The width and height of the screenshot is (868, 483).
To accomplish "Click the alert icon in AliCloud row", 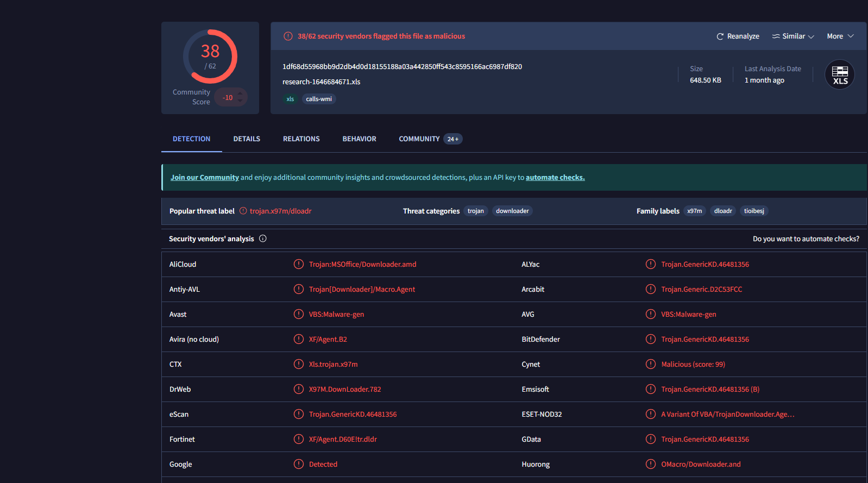I will 299,264.
